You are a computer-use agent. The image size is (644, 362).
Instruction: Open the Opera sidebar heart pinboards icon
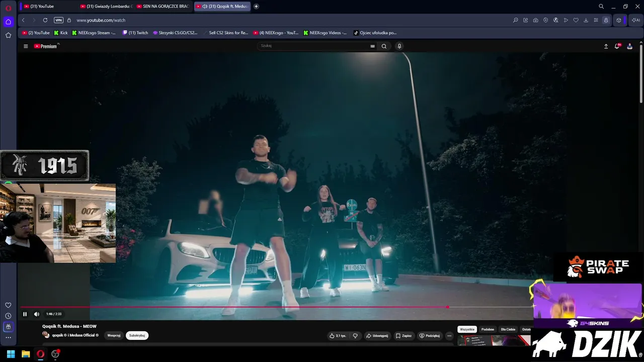pyautogui.click(x=8, y=305)
